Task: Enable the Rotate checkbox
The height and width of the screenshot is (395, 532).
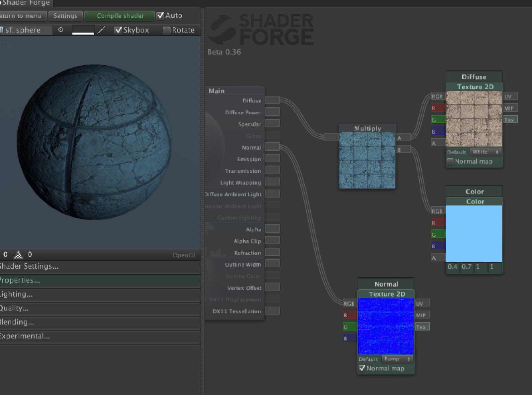Action: [167, 30]
